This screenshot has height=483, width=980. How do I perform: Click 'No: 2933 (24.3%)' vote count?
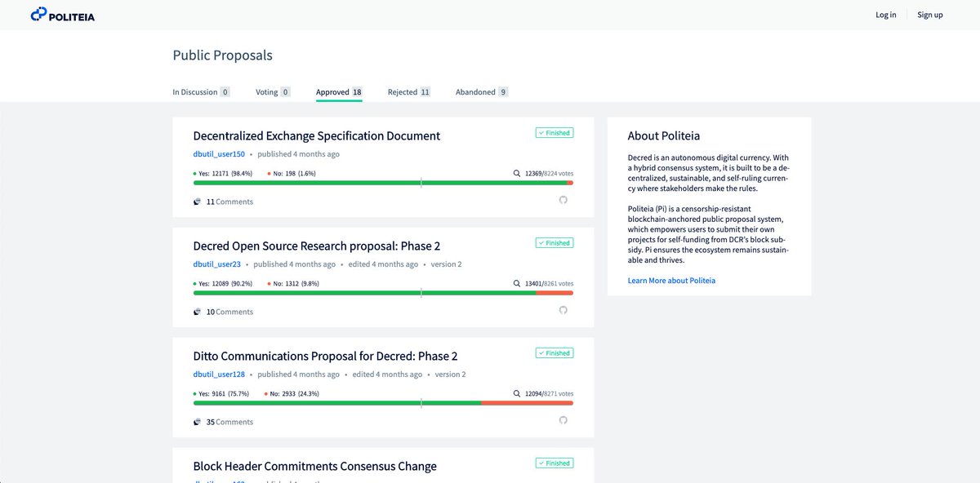pyautogui.click(x=293, y=394)
